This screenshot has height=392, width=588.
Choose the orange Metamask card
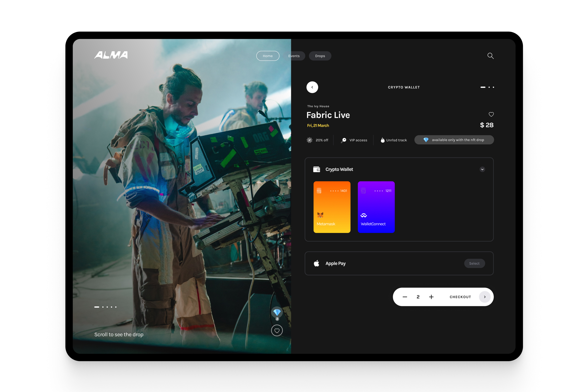[x=332, y=207]
